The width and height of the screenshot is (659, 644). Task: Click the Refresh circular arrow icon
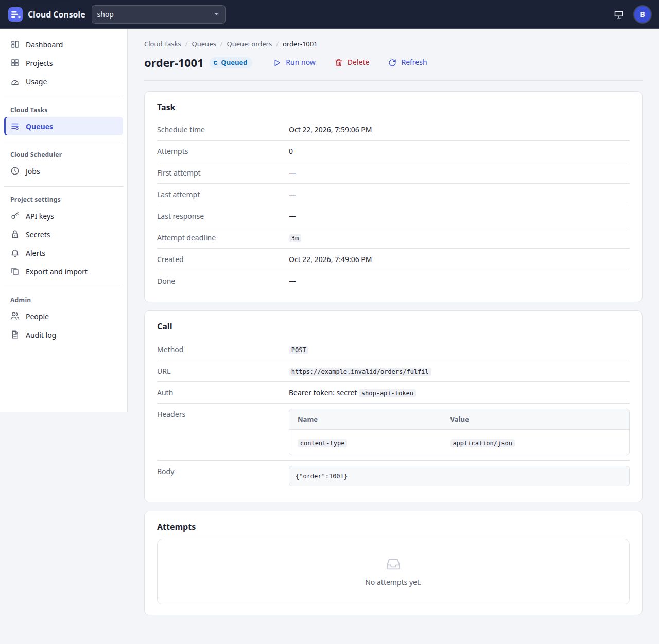[392, 63]
